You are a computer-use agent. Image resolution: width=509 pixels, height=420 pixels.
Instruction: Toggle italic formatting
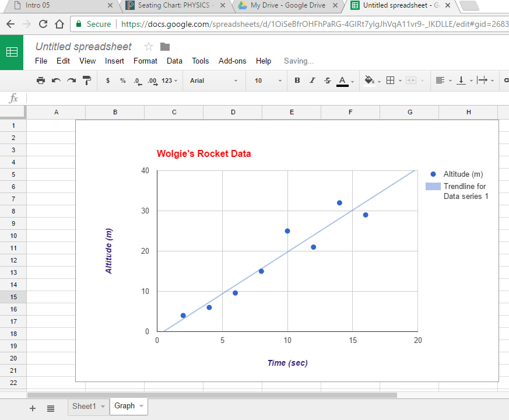313,80
